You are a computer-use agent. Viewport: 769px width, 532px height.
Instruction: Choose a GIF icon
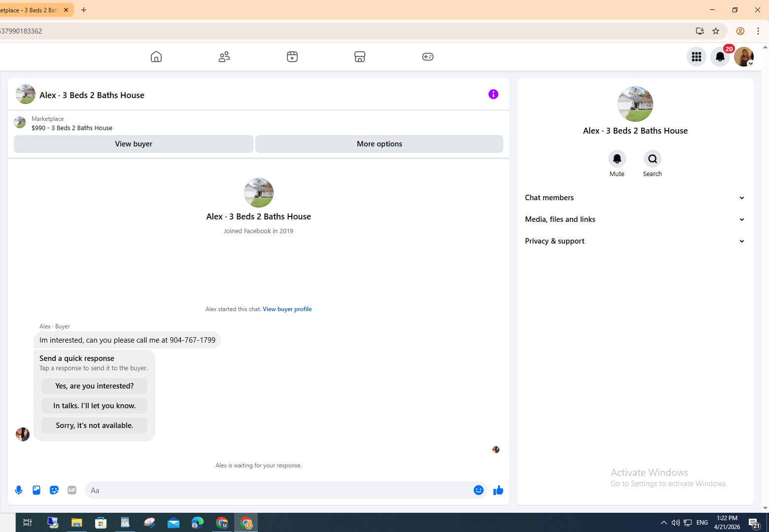tap(72, 490)
